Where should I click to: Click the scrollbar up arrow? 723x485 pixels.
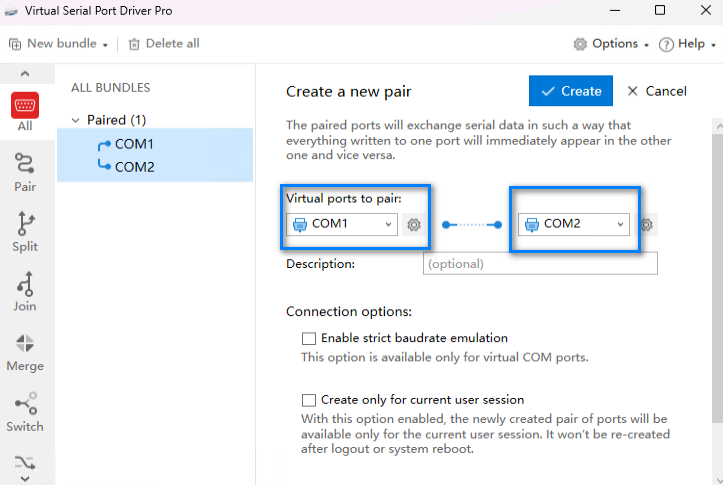click(718, 125)
